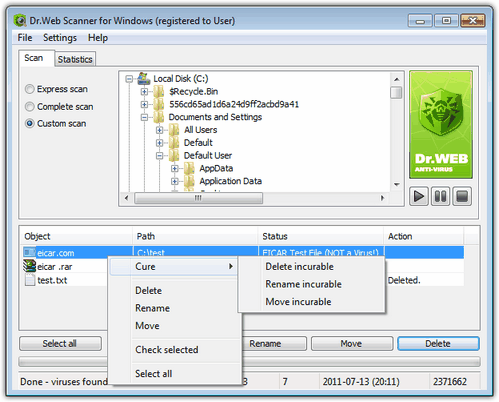Viewport: 499px width, 402px height.
Task: Click the 556cd65ad1d6a24d9ff2acbd9a41 folder icon
Action: pos(159,104)
